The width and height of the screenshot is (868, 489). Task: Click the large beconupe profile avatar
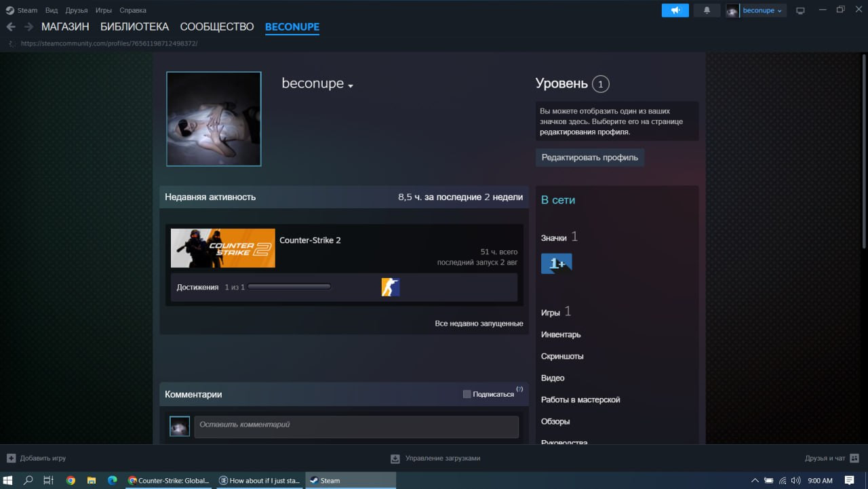coord(214,119)
